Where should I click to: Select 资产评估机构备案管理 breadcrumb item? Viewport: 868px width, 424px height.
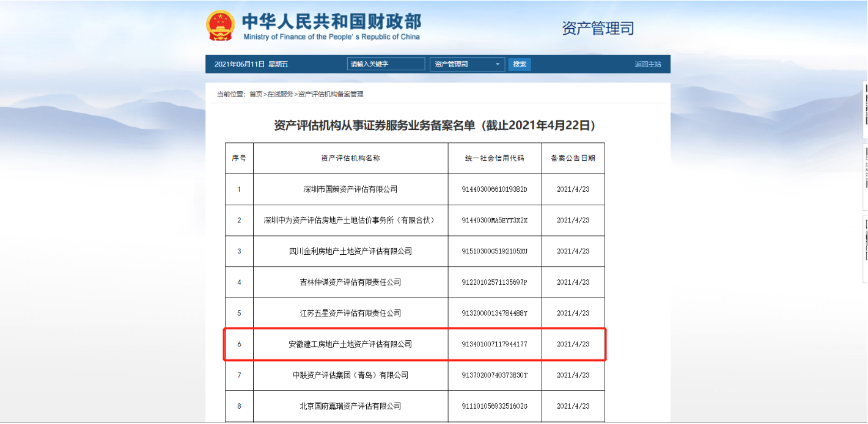tap(330, 94)
